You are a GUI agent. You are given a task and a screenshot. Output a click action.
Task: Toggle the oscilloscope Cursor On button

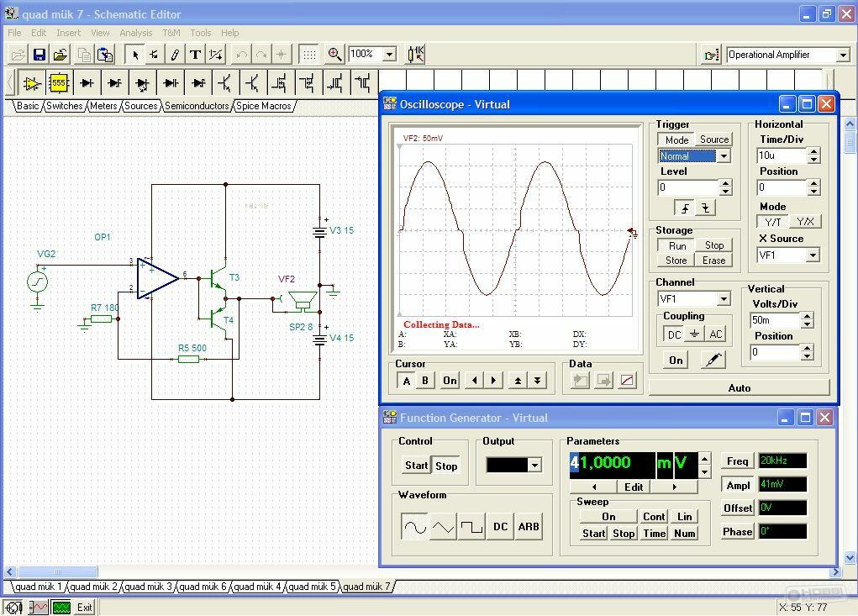[450, 381]
